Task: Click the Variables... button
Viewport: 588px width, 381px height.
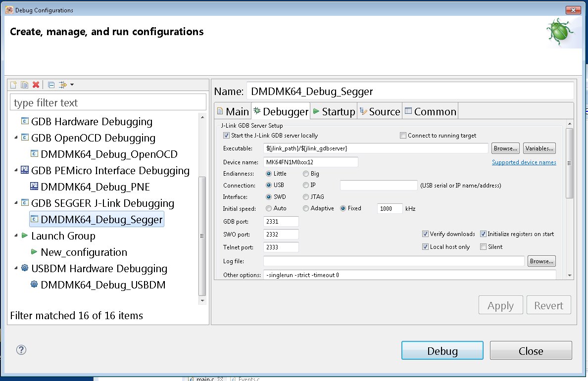Action: (539, 148)
